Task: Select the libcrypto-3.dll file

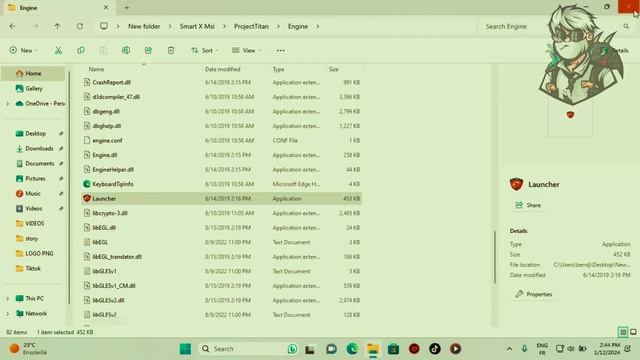Action: pyautogui.click(x=222, y=213)
